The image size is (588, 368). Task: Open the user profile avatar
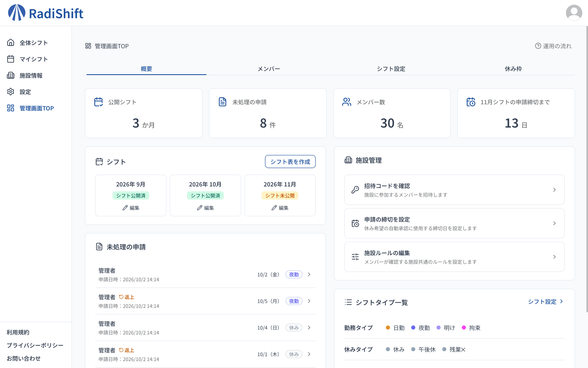click(574, 13)
